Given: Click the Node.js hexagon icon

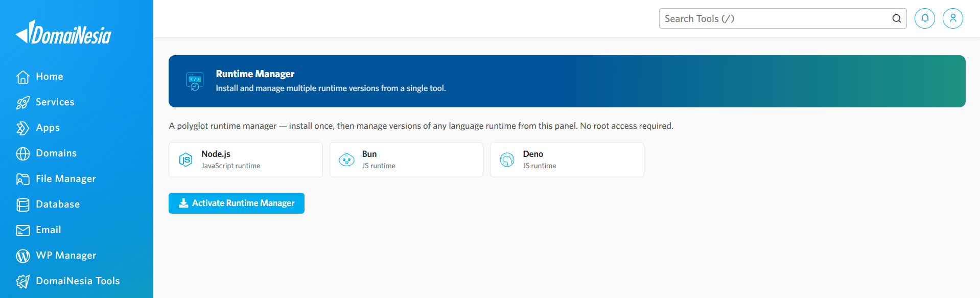Looking at the screenshot, I should tap(185, 160).
